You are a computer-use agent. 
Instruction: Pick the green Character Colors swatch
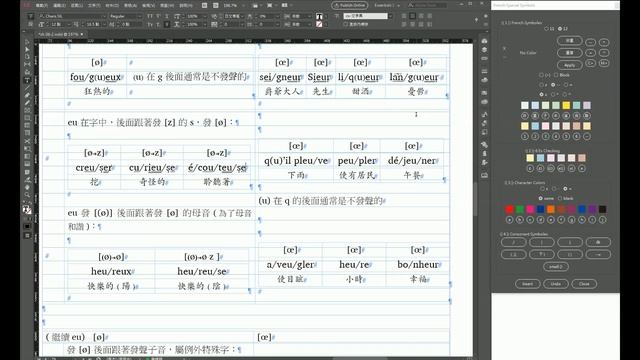pyautogui.click(x=520, y=209)
